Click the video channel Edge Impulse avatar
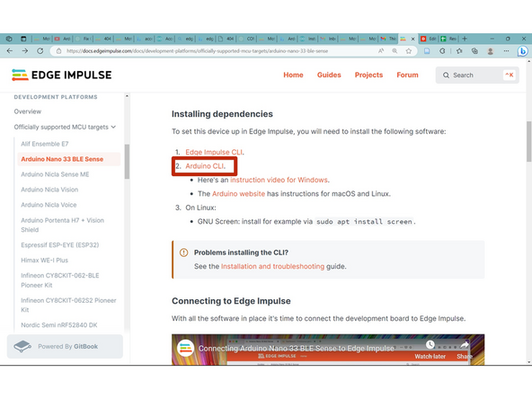532x399 pixels. click(186, 349)
